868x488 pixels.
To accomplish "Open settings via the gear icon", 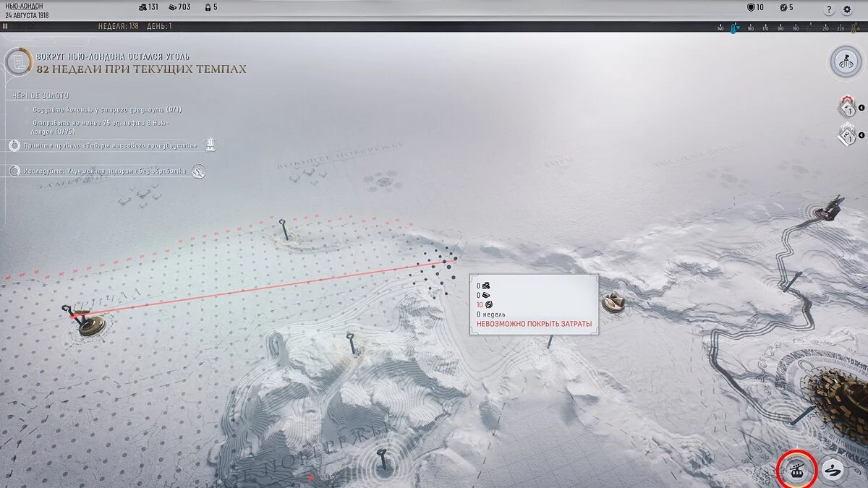I will (x=848, y=9).
